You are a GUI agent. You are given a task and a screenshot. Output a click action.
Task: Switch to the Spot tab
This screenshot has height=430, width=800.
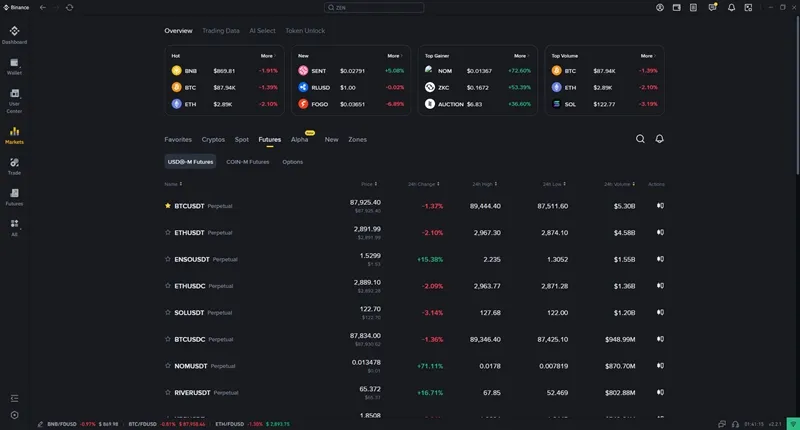coord(242,140)
